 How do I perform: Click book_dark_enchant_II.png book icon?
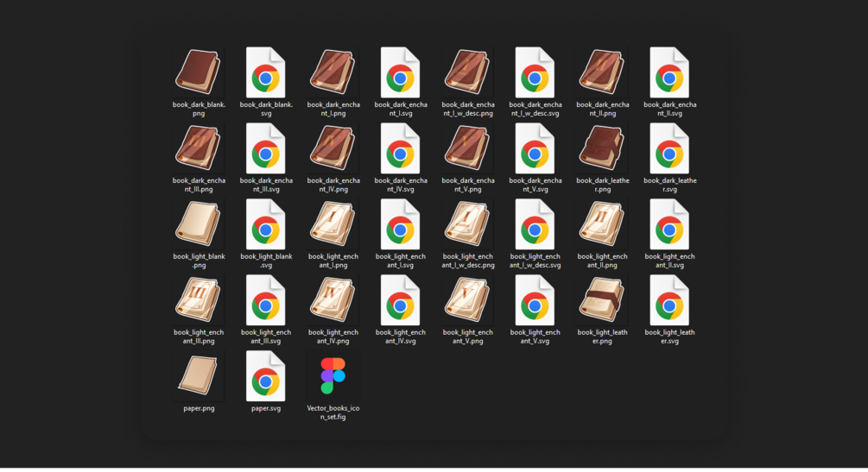pos(602,72)
